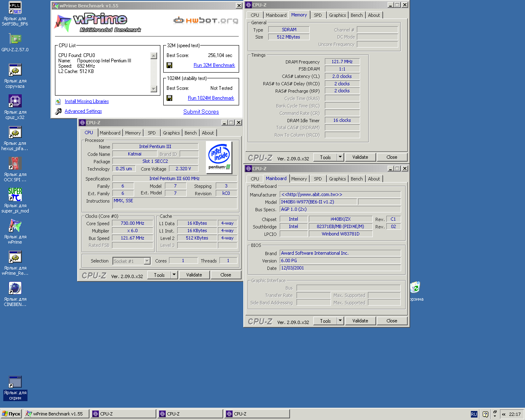This screenshot has width=525, height=420.
Task: Open Tools dropdown arrow in Memory window
Action: [x=340, y=157]
